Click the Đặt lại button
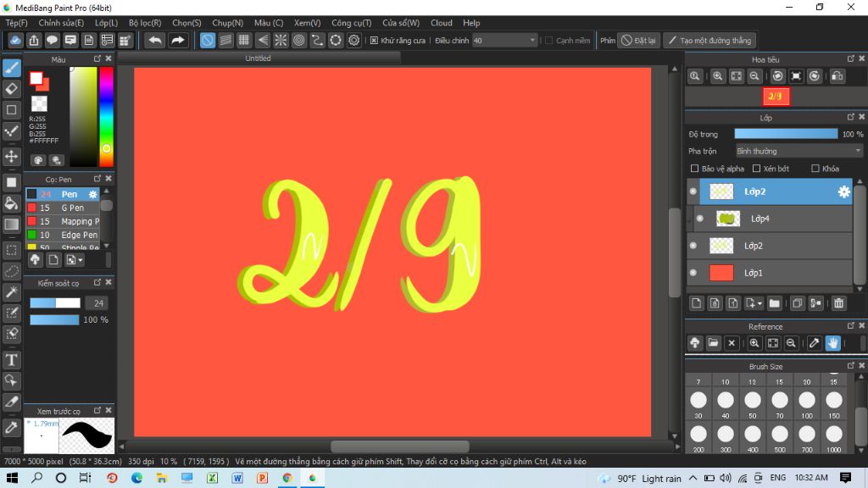This screenshot has height=488, width=868. (639, 41)
